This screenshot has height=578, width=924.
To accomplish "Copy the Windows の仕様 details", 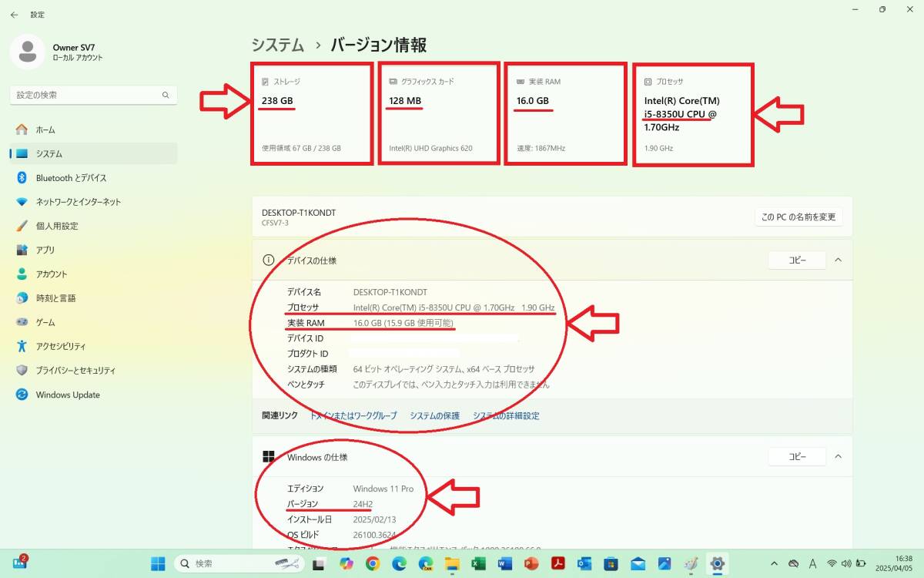I will coord(797,457).
